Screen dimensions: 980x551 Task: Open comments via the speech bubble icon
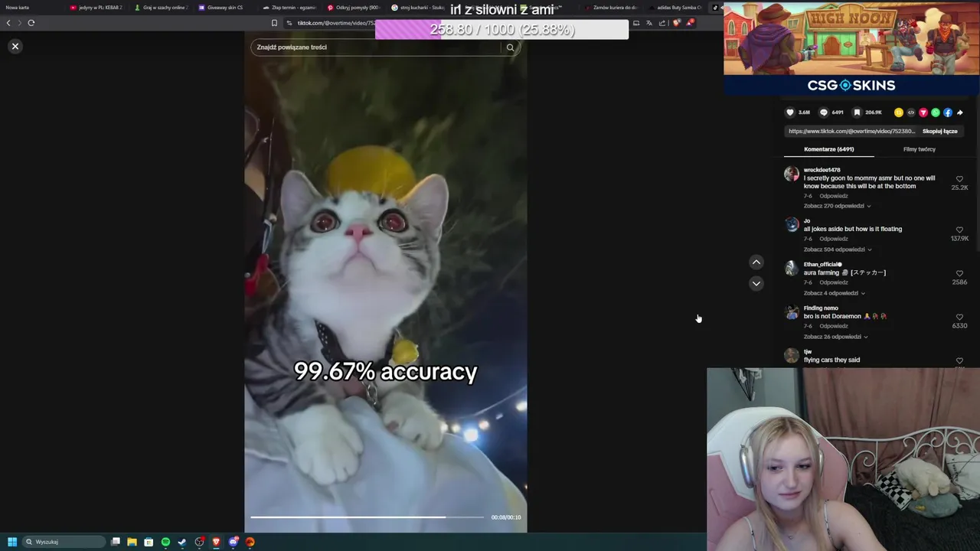[x=824, y=112]
